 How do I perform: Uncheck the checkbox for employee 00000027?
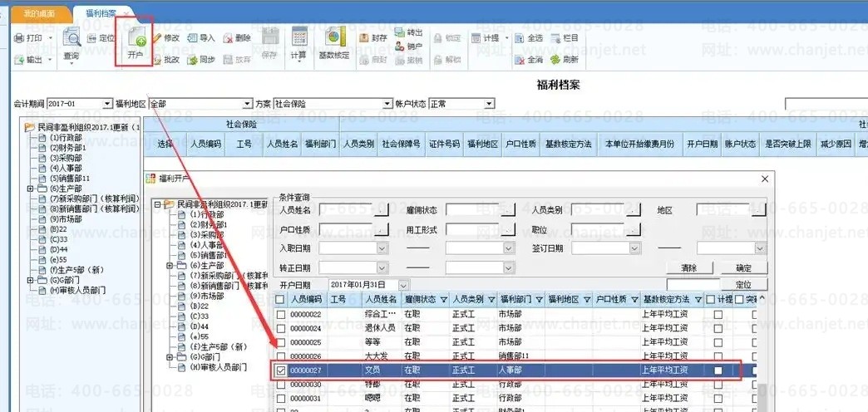pyautogui.click(x=281, y=370)
